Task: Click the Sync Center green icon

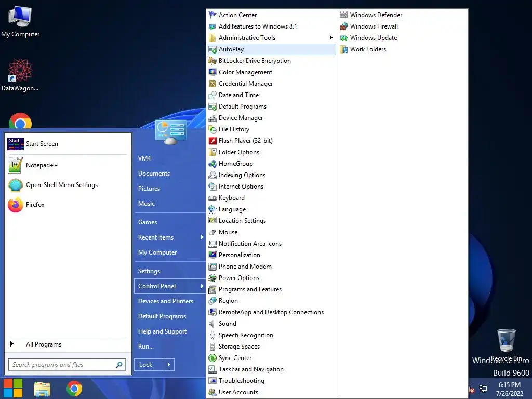Action: [212, 358]
